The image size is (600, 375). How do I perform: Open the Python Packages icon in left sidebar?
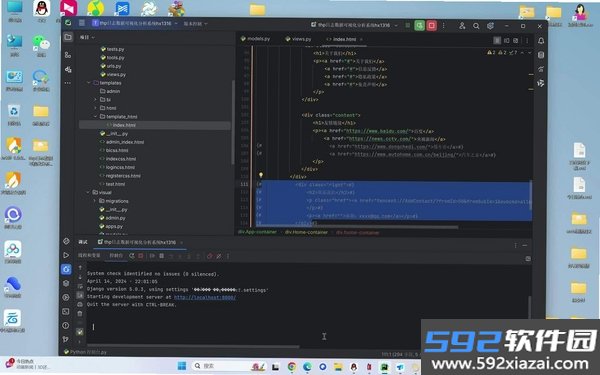[66, 283]
